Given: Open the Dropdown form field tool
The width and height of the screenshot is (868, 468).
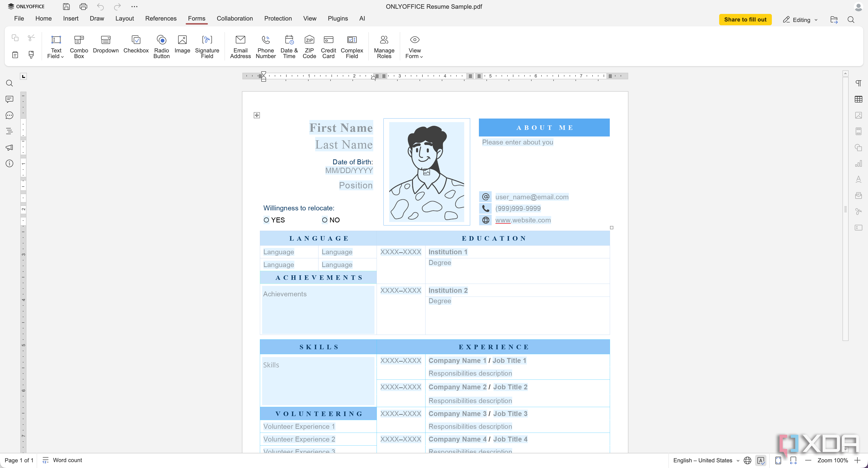Looking at the screenshot, I should click(106, 44).
